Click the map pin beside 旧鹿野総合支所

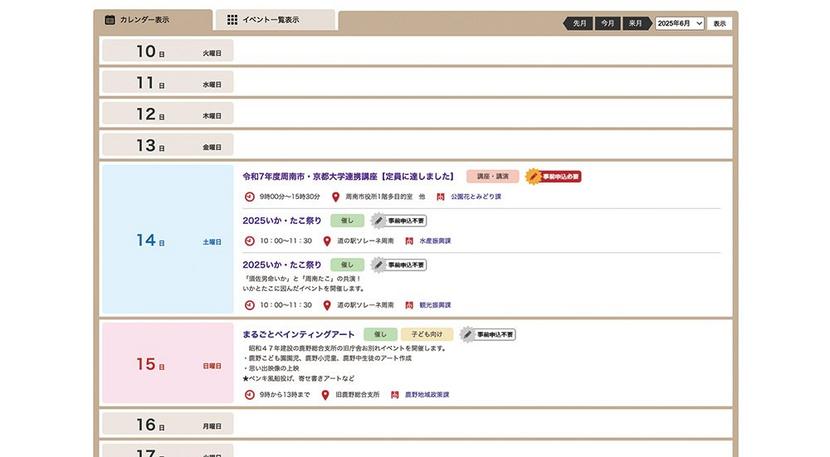point(327,395)
